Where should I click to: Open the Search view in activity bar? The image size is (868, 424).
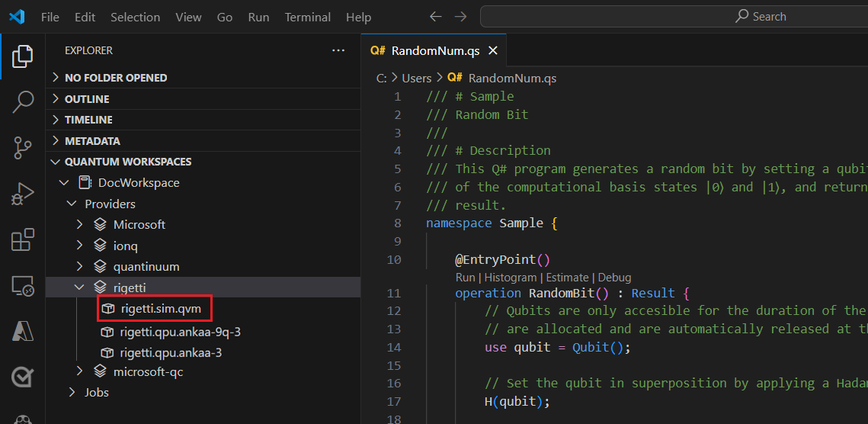click(23, 102)
